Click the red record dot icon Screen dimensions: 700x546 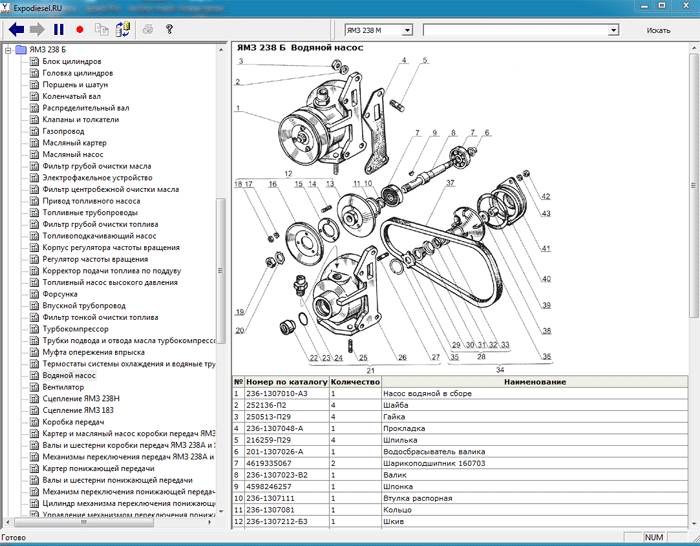click(80, 30)
